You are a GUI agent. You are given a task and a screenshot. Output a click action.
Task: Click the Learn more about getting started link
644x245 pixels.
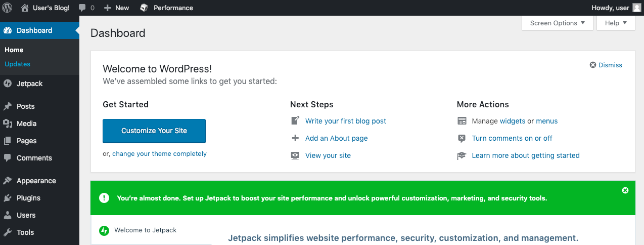(x=526, y=155)
